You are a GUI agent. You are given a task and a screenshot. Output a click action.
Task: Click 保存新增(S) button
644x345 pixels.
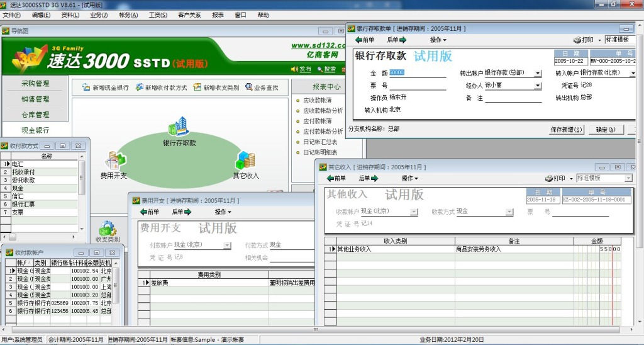point(567,130)
